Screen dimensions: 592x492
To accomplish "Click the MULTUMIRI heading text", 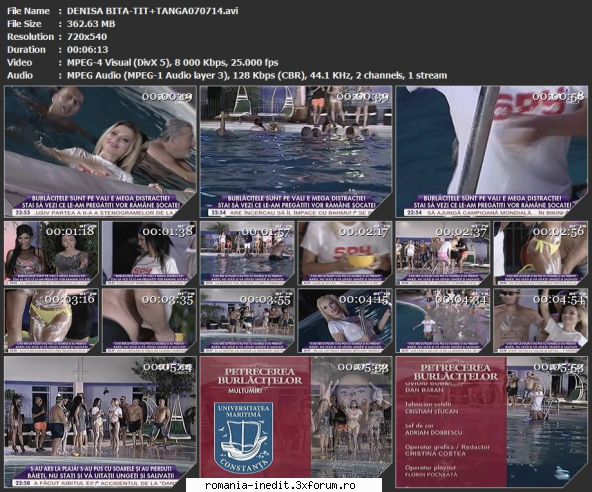I will pos(245,391).
